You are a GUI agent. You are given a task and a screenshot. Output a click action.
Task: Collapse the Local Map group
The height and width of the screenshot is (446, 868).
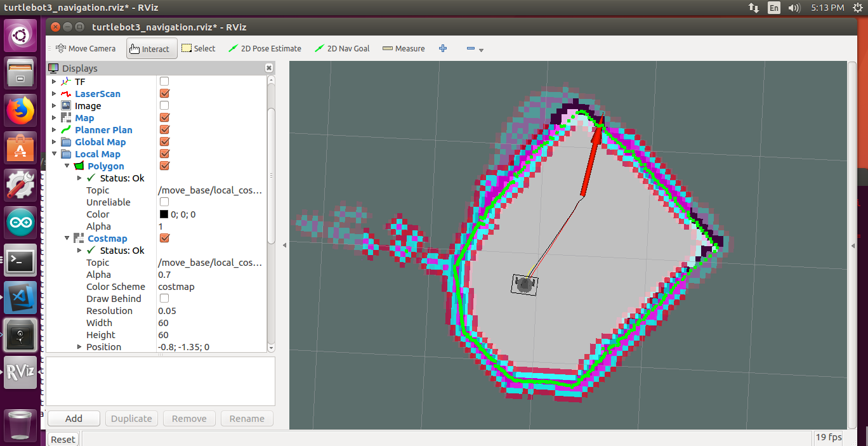(x=54, y=154)
